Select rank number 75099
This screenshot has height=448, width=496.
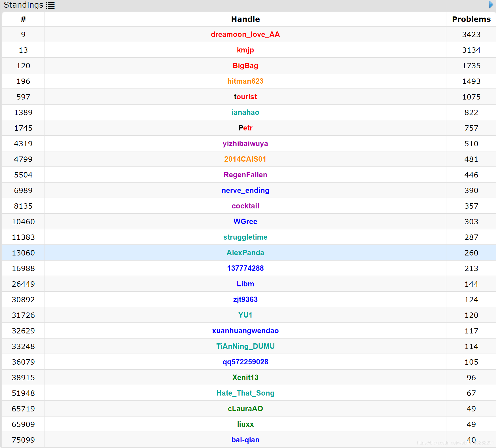coord(23,440)
